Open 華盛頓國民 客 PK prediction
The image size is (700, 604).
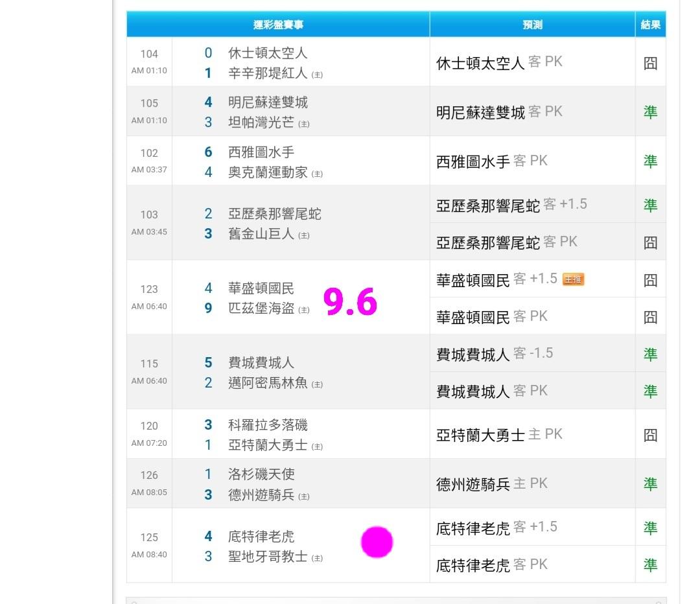tap(491, 317)
